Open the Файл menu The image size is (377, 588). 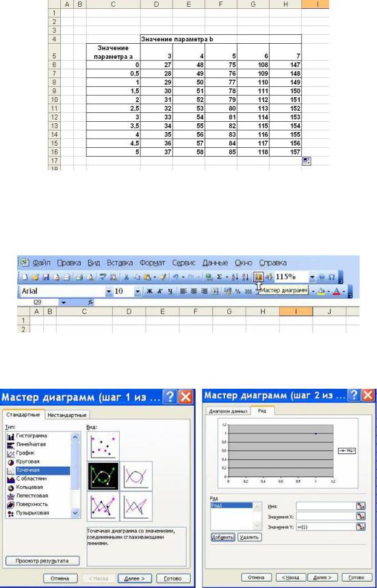click(x=41, y=262)
